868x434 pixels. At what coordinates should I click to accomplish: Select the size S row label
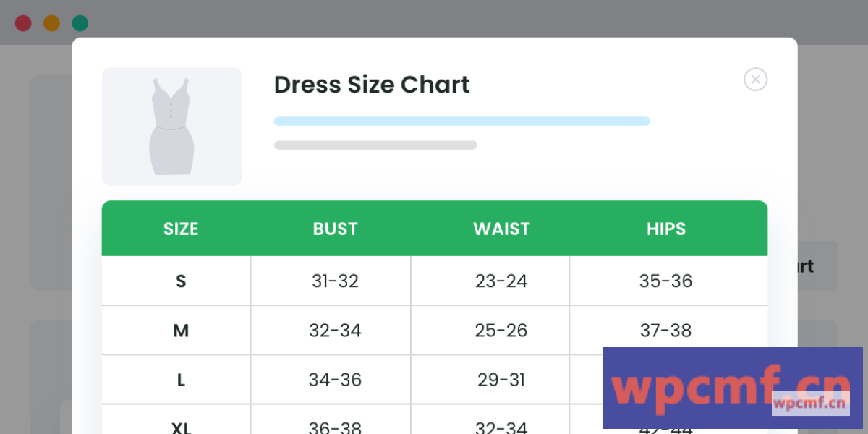(181, 281)
